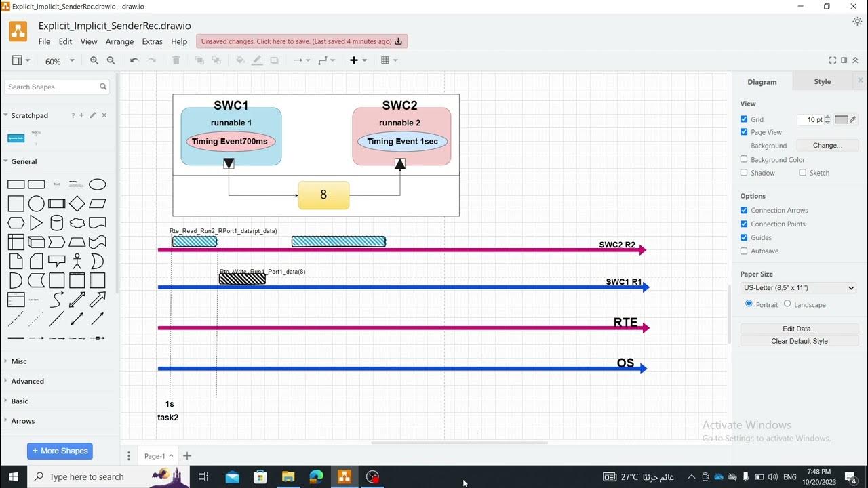Viewport: 868px width, 488px height.
Task: Enable the Background Color checkbox
Action: (744, 159)
